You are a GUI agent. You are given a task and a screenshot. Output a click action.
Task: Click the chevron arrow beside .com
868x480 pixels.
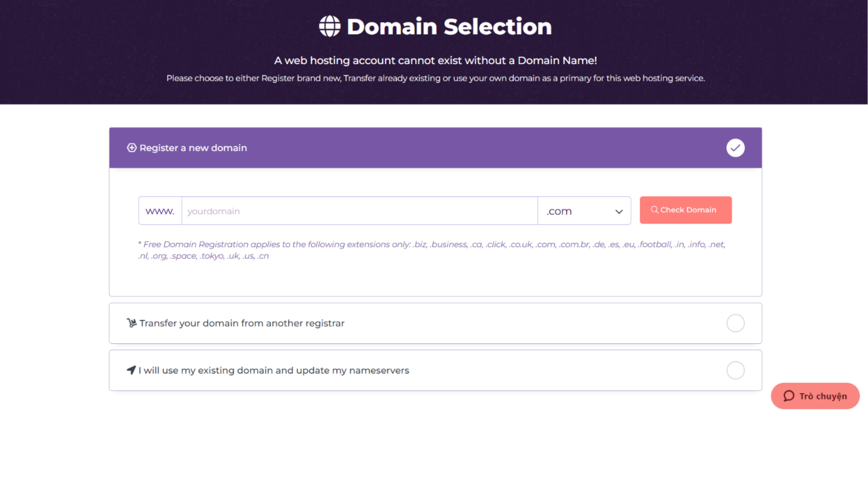pyautogui.click(x=619, y=211)
